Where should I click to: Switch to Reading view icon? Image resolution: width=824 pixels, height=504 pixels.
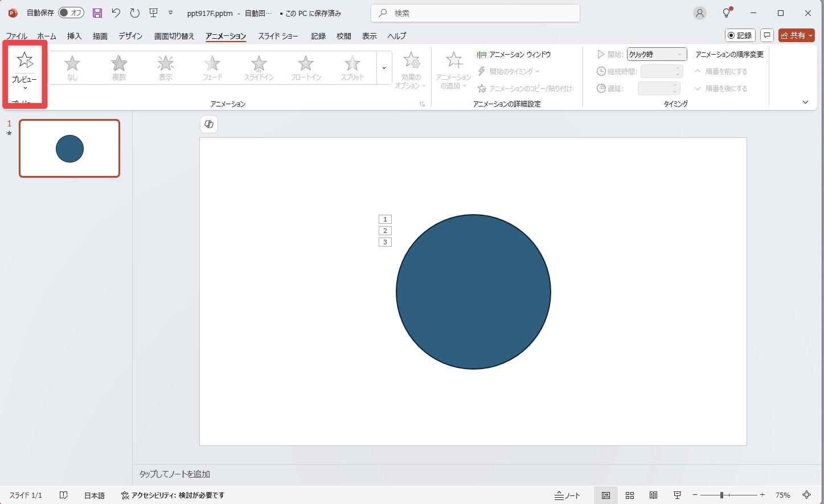pyautogui.click(x=654, y=495)
